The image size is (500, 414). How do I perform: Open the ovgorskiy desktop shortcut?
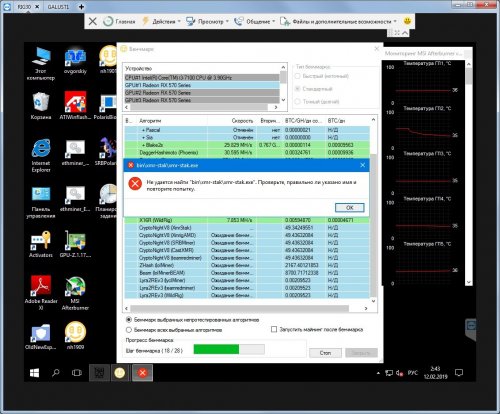click(75, 61)
